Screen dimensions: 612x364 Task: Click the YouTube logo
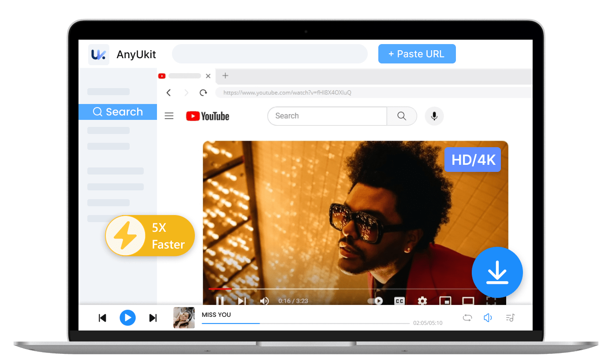click(207, 116)
